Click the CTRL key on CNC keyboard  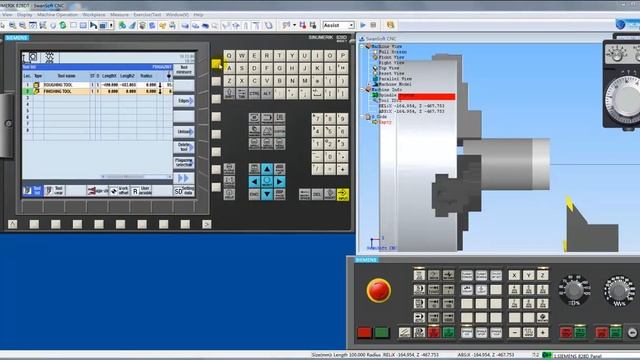[x=254, y=93]
